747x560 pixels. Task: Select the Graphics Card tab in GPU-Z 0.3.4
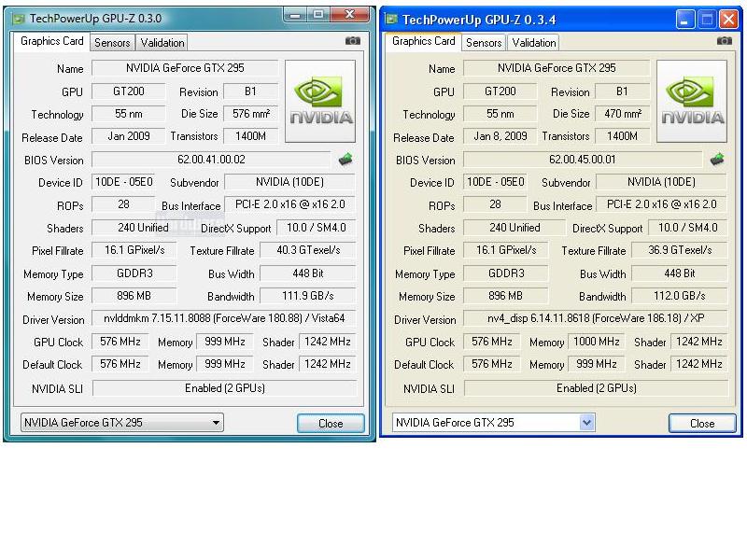(424, 41)
